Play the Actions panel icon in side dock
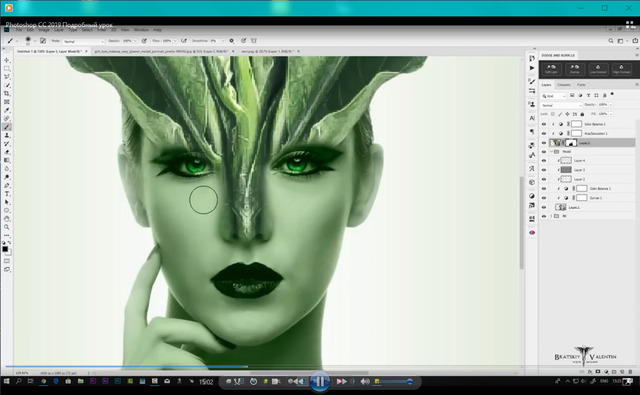Image resolution: width=640 pixels, height=395 pixels. coord(532,68)
